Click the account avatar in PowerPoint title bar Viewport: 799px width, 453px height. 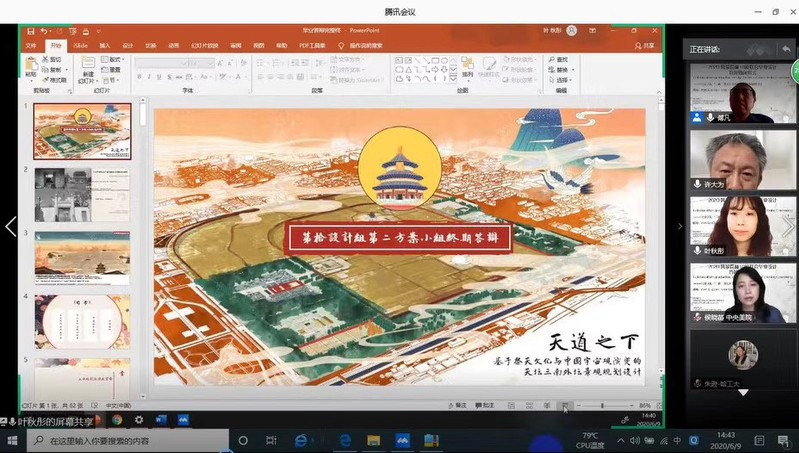pos(572,31)
